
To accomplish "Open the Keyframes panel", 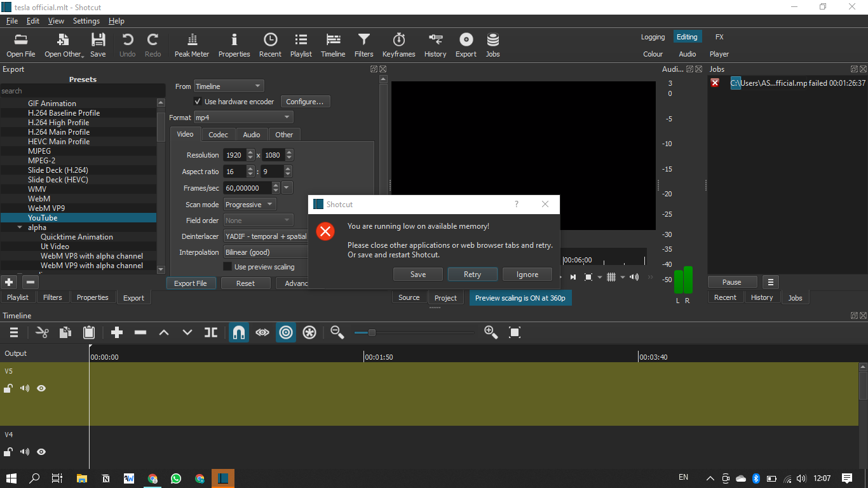I will pyautogui.click(x=399, y=46).
